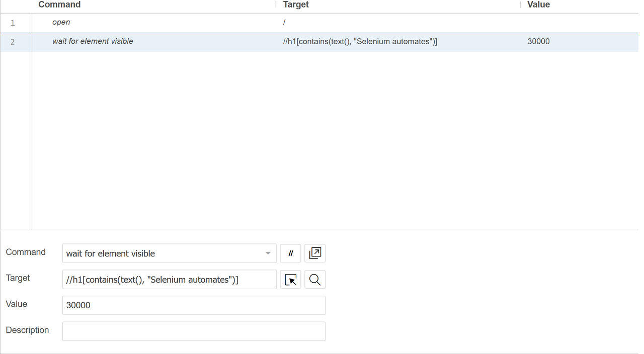Click the Target label in the editor form
Image resolution: width=644 pixels, height=354 pixels.
pyautogui.click(x=18, y=278)
